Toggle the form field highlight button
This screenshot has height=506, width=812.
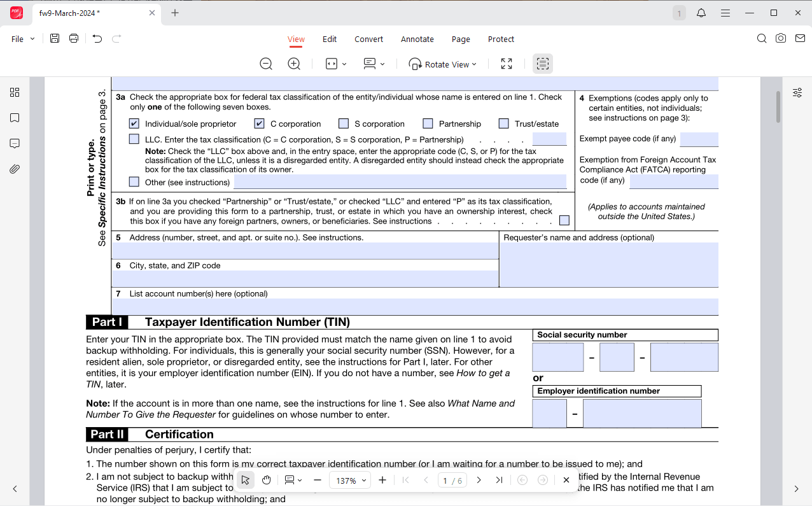click(x=542, y=64)
